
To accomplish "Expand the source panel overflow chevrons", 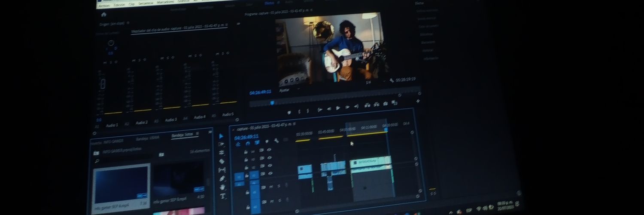I will [x=238, y=24].
